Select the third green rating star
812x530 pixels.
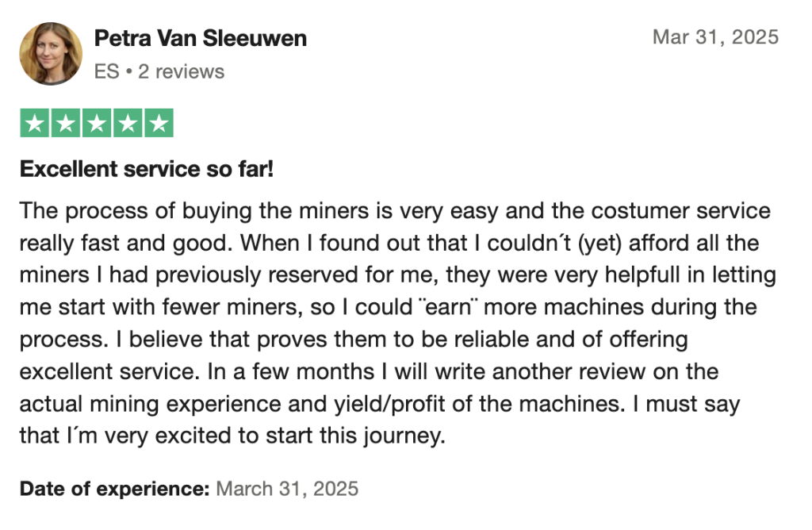pos(97,123)
